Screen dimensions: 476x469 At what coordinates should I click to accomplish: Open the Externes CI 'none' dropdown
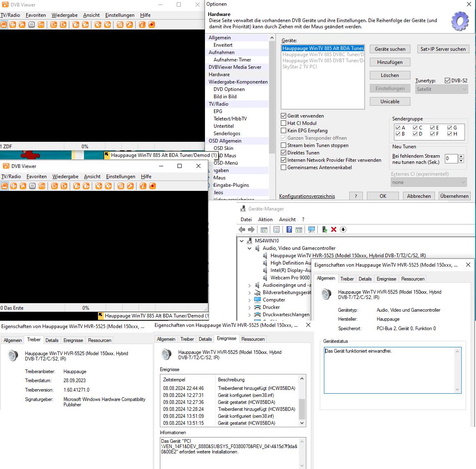pyautogui.click(x=428, y=182)
